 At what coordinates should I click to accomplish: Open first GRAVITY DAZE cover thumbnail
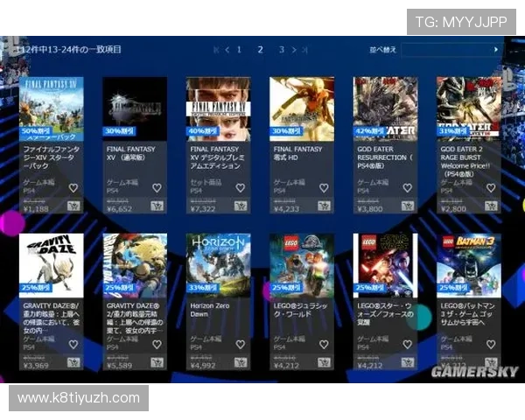[52, 266]
